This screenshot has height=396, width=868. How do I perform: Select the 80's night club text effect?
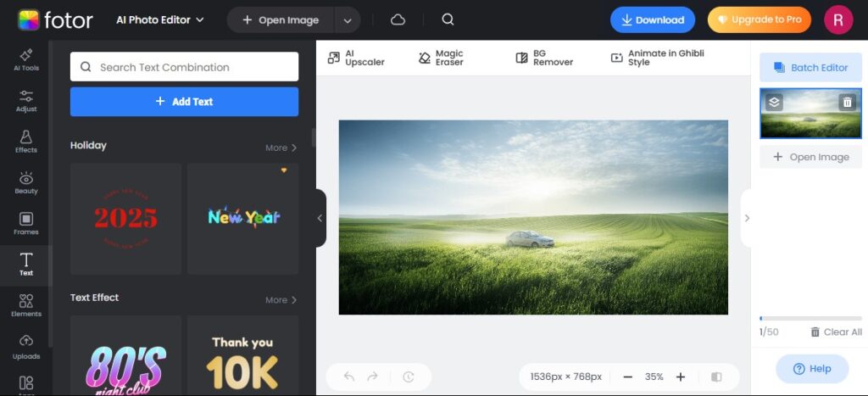point(125,355)
